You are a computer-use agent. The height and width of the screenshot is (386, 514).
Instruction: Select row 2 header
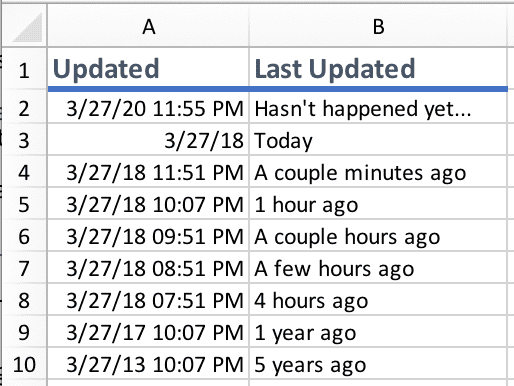(x=24, y=108)
